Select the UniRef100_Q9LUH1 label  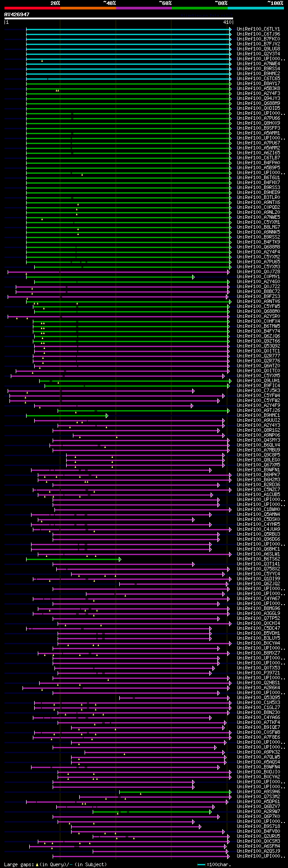(x=258, y=380)
